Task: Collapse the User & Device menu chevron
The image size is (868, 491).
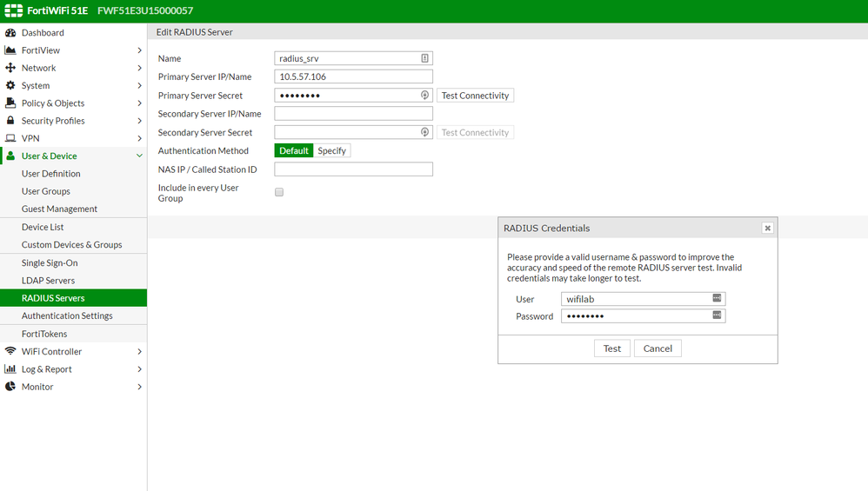Action: pyautogui.click(x=139, y=156)
